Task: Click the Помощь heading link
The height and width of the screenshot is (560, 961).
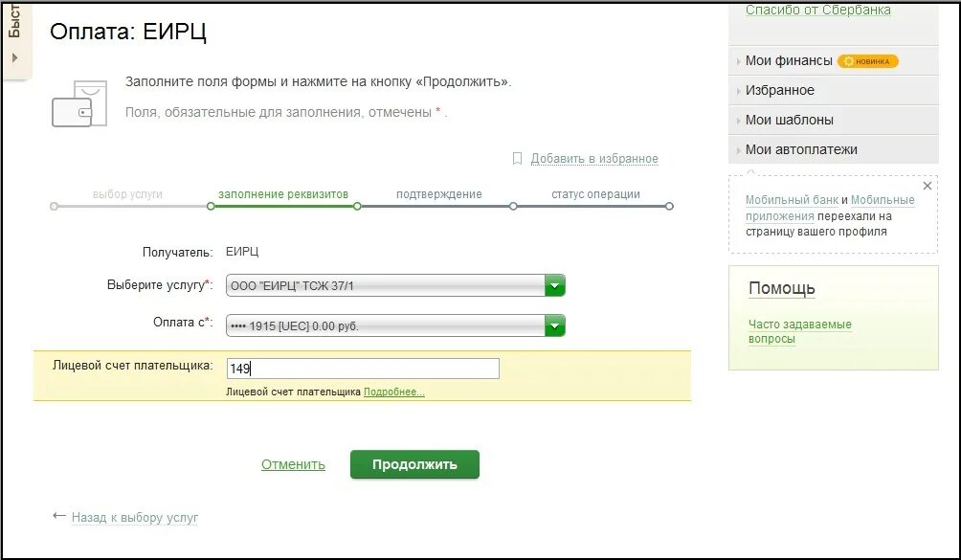Action: coord(781,288)
